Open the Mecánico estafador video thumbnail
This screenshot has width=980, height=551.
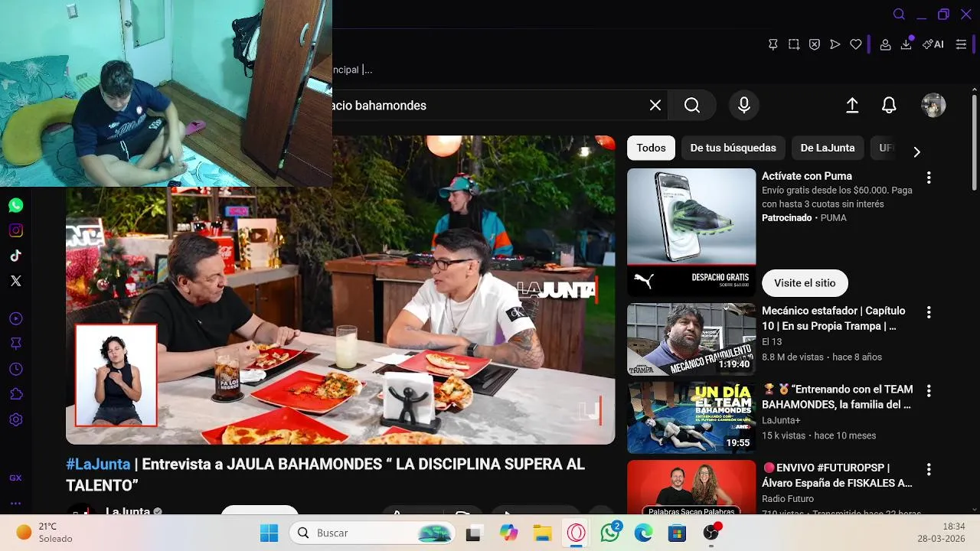coord(691,339)
